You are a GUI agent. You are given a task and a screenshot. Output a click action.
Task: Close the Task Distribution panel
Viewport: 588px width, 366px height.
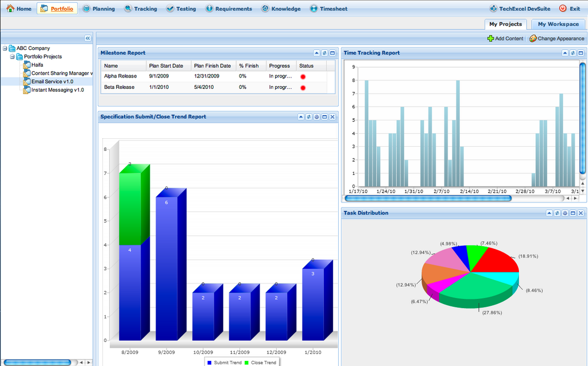click(x=581, y=213)
